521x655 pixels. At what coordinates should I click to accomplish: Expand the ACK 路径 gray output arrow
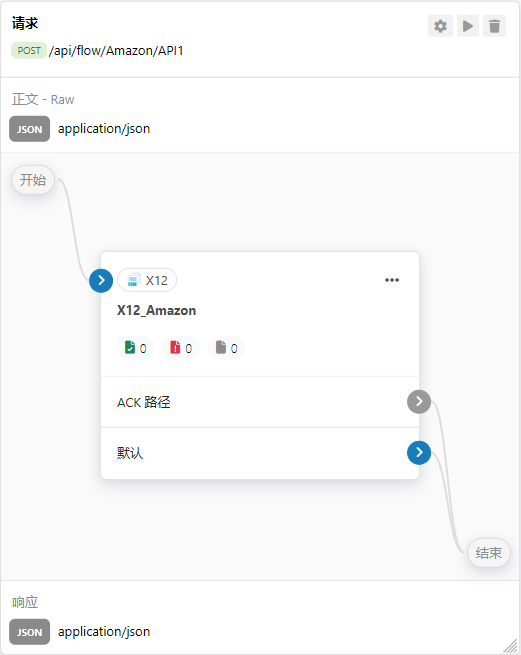pyautogui.click(x=419, y=402)
